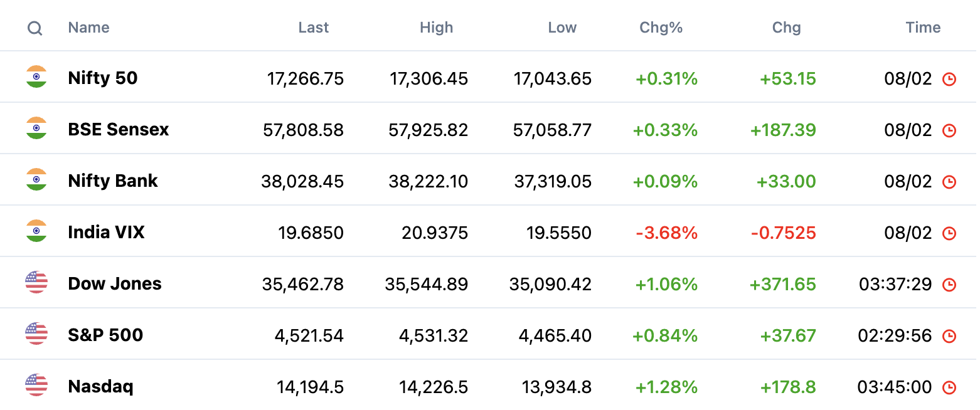
Task: Click the US flag next to S&P 500
Action: point(36,334)
